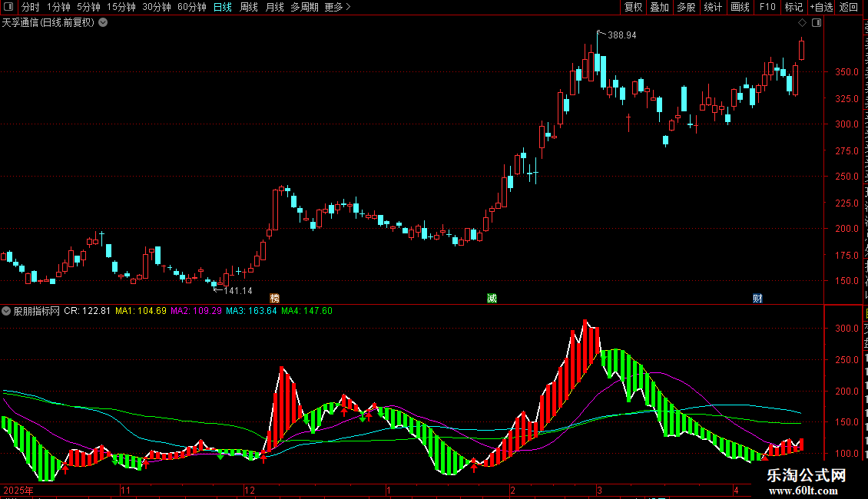Screen dimensions: 868x499
Task: Switch to 月线 monthly chart
Action: point(274,7)
